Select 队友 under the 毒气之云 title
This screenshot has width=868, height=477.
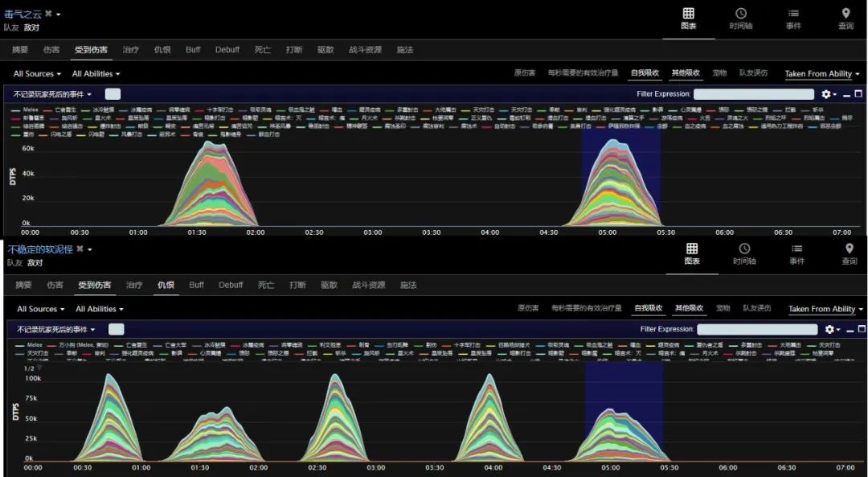tap(11, 27)
